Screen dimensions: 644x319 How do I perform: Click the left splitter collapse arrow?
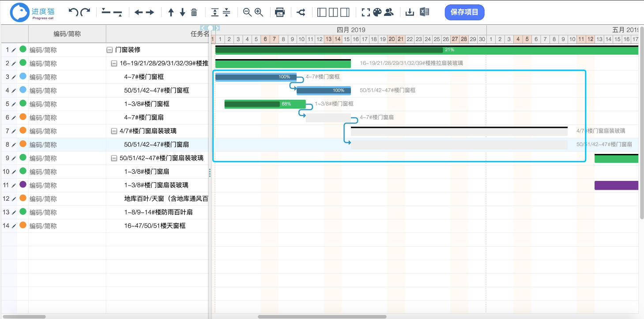(x=203, y=28)
